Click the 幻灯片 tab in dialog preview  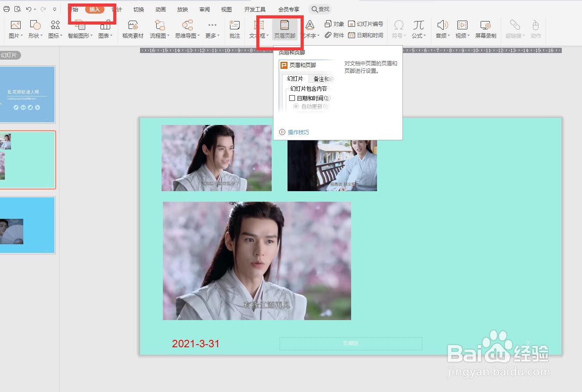click(295, 79)
